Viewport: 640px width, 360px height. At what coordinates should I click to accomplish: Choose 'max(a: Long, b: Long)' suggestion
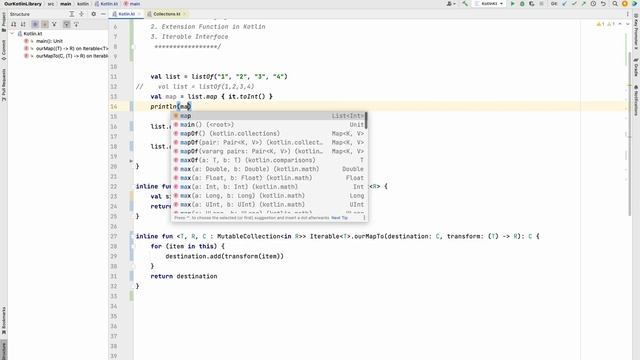pos(269,196)
